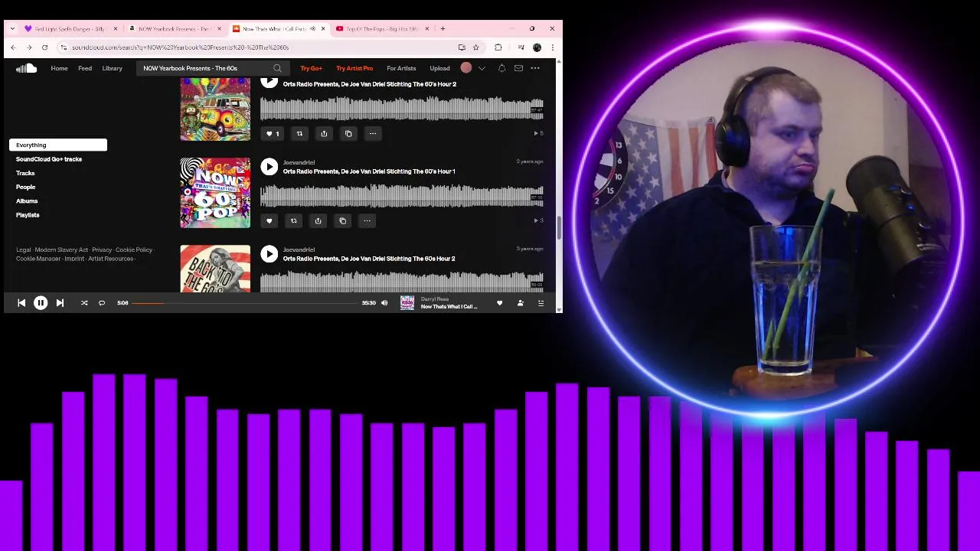Open the Cookie Policy footer link
Screen dimensions: 980x551
(134, 249)
